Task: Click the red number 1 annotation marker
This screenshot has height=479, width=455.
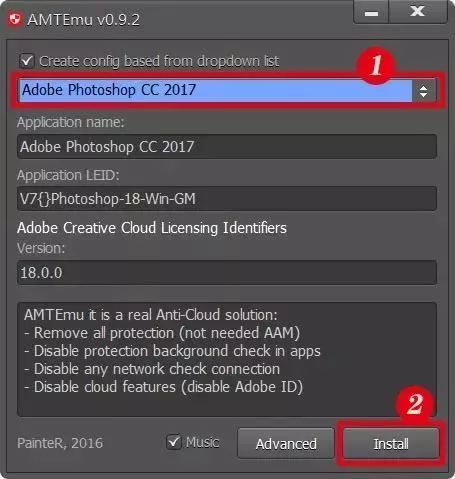Action: [376, 65]
